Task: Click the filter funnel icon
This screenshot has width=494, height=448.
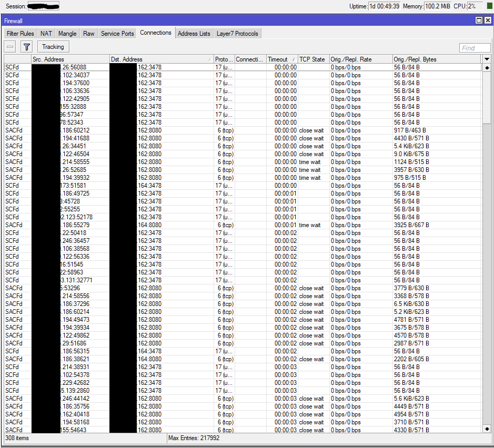Action: coord(27,47)
